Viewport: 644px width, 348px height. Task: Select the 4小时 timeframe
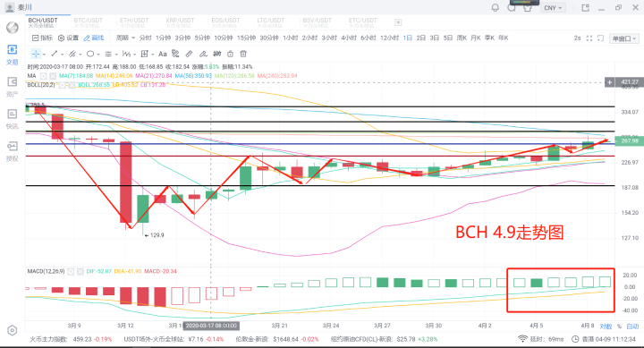349,38
